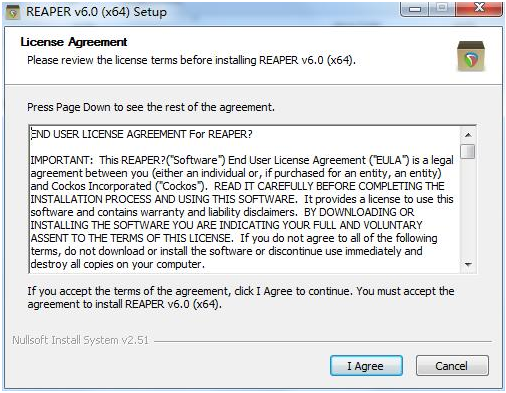Click the 'If you accept the terms' notice text

(241, 298)
